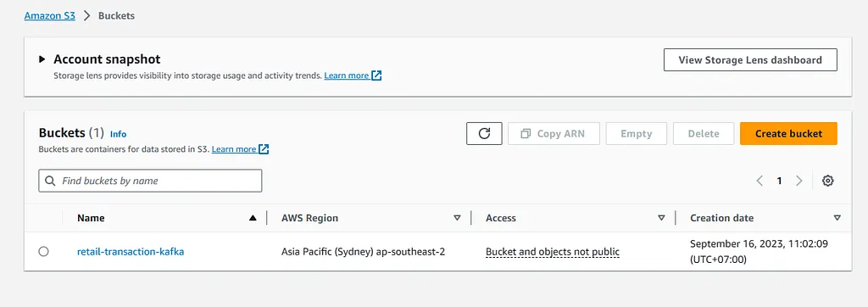Expand the Account snapshot section
Screen dimensions: 868x307
pos(42,59)
